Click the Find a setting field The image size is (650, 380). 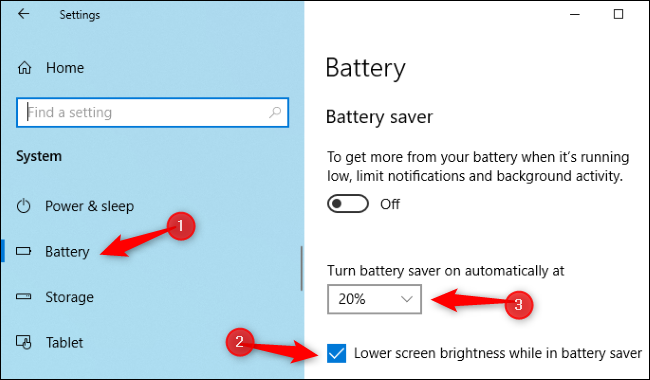coord(152,112)
